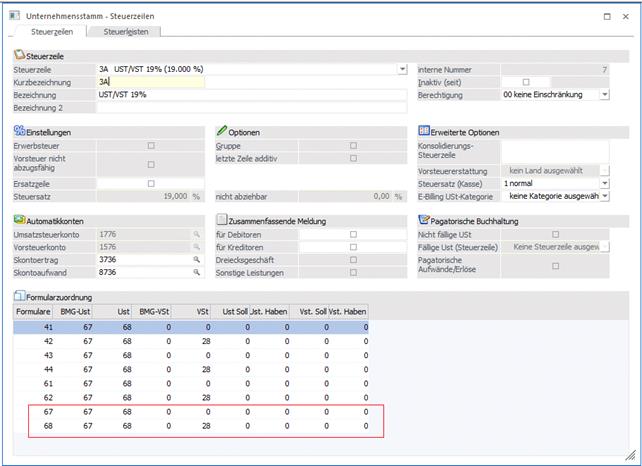Image resolution: width=642 pixels, height=466 pixels.
Task: Click the magnifier icon for Vorsteuerkonto
Action: (197, 246)
